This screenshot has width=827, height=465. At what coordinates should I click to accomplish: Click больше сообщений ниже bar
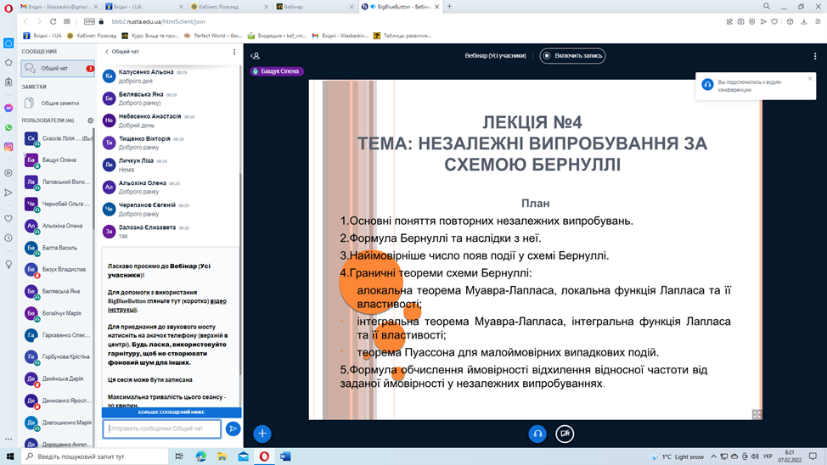171,412
